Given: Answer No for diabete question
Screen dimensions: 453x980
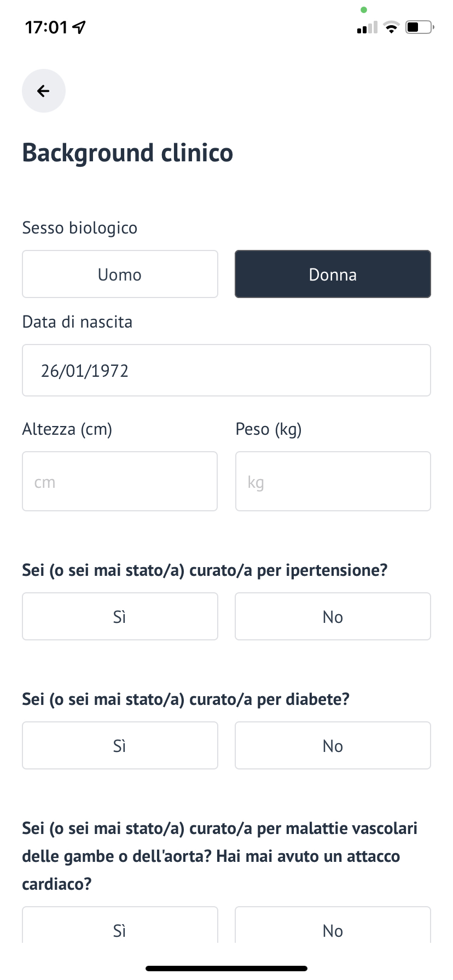Looking at the screenshot, I should pyautogui.click(x=333, y=745).
